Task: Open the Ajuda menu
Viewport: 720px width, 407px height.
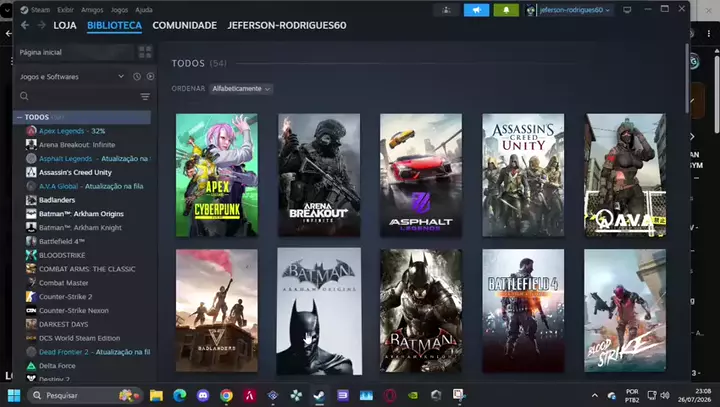Action: [x=144, y=10]
